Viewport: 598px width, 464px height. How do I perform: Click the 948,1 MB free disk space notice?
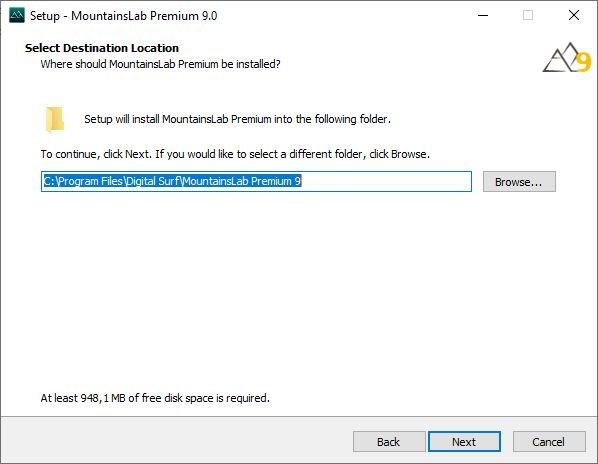pos(155,398)
